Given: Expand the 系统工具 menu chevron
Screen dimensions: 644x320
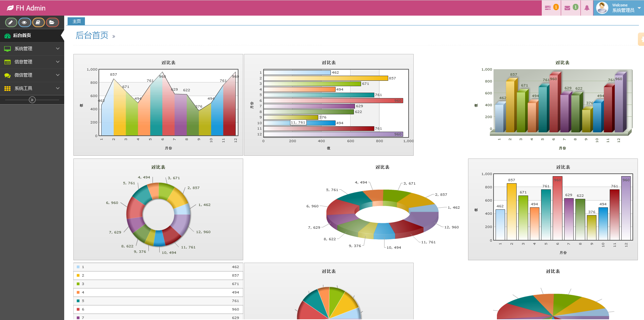Looking at the screenshot, I should pyautogui.click(x=58, y=88).
